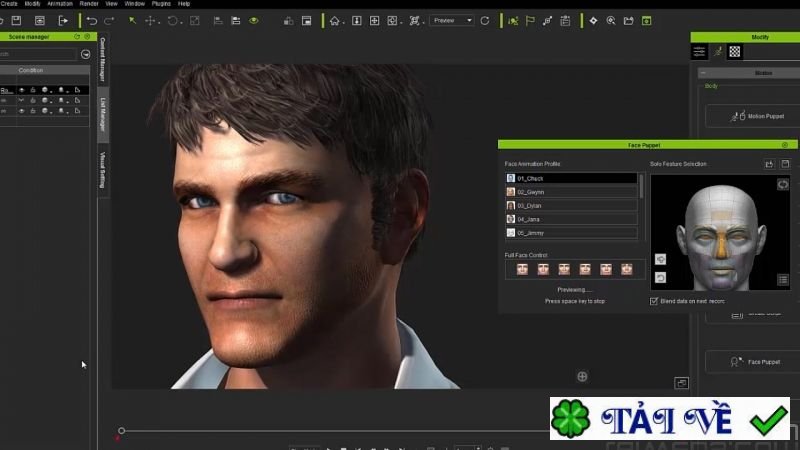Switch to Visual Setting side tab
The height and width of the screenshot is (450, 800).
[103, 170]
